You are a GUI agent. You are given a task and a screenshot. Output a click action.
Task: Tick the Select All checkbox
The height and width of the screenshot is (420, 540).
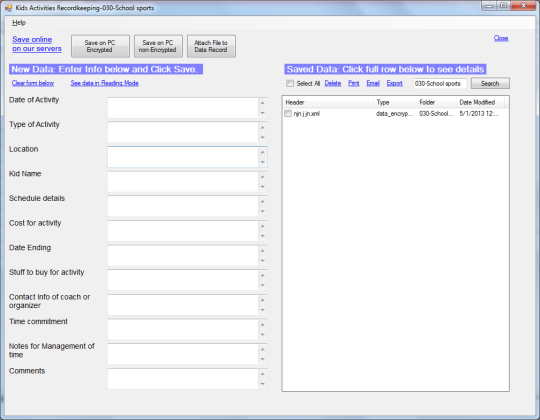click(x=290, y=83)
